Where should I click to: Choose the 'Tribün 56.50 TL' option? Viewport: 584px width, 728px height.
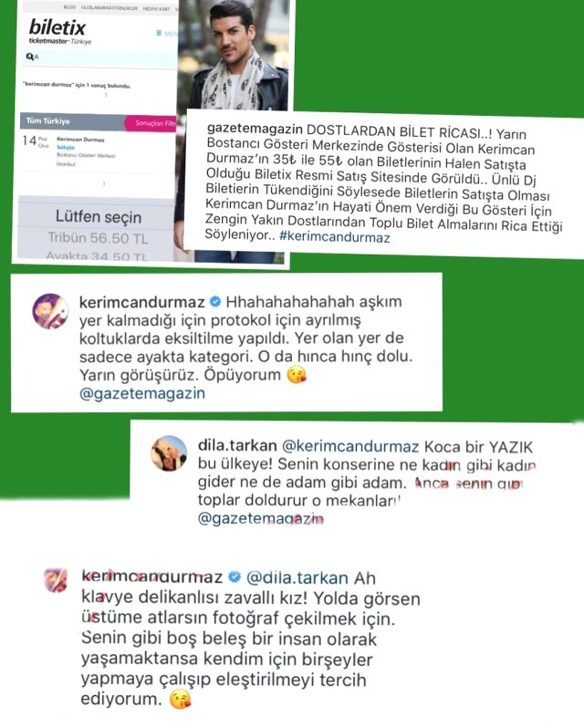tap(98, 238)
